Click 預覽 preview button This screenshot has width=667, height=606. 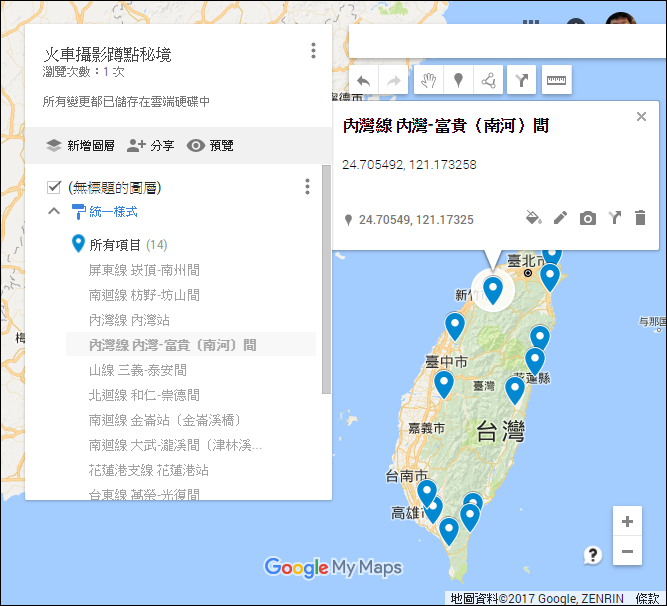pos(210,145)
